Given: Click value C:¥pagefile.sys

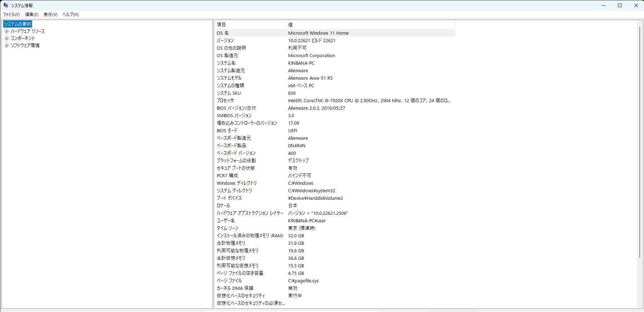Looking at the screenshot, I should tap(303, 281).
